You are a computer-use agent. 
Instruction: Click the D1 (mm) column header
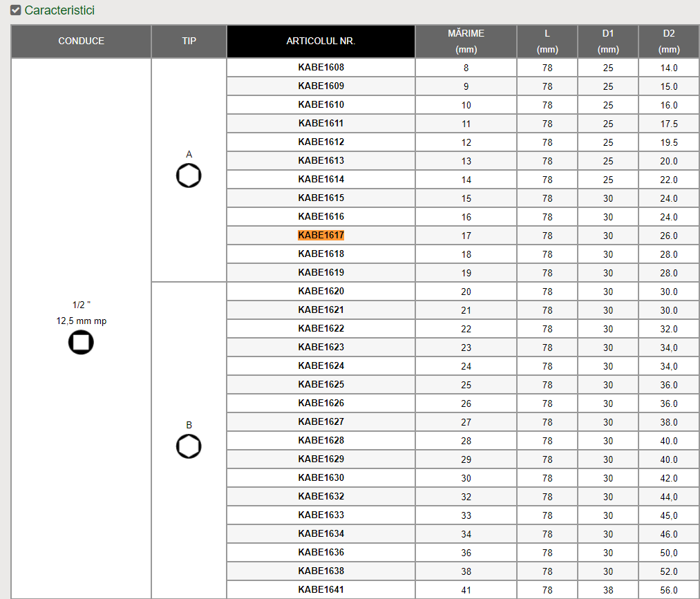pyautogui.click(x=608, y=41)
